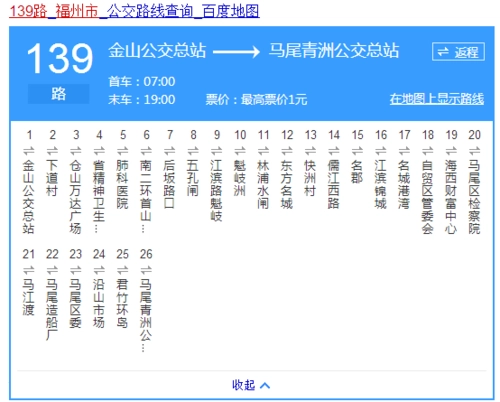Screen dimensions: 500x402
Task: Click the transfer icon above 省精神卫生 stop
Action: 99,151
